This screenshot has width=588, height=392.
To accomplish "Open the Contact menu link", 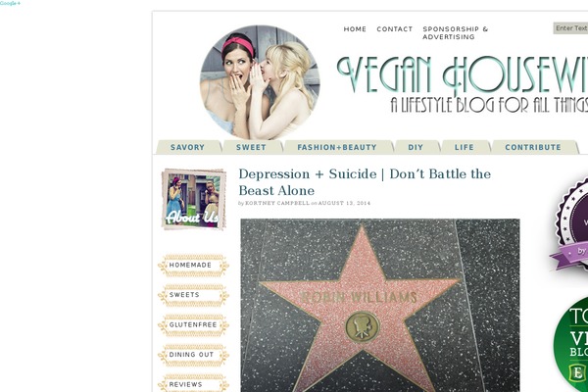I will [395, 29].
